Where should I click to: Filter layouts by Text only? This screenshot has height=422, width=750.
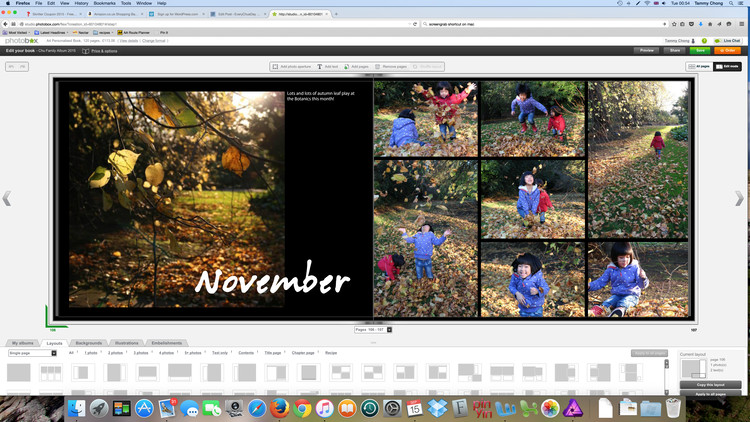[x=220, y=353]
